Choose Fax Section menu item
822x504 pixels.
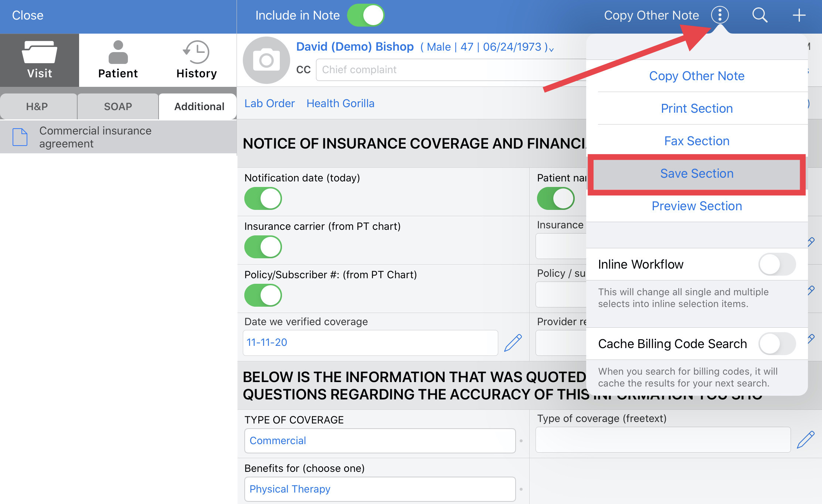697,141
